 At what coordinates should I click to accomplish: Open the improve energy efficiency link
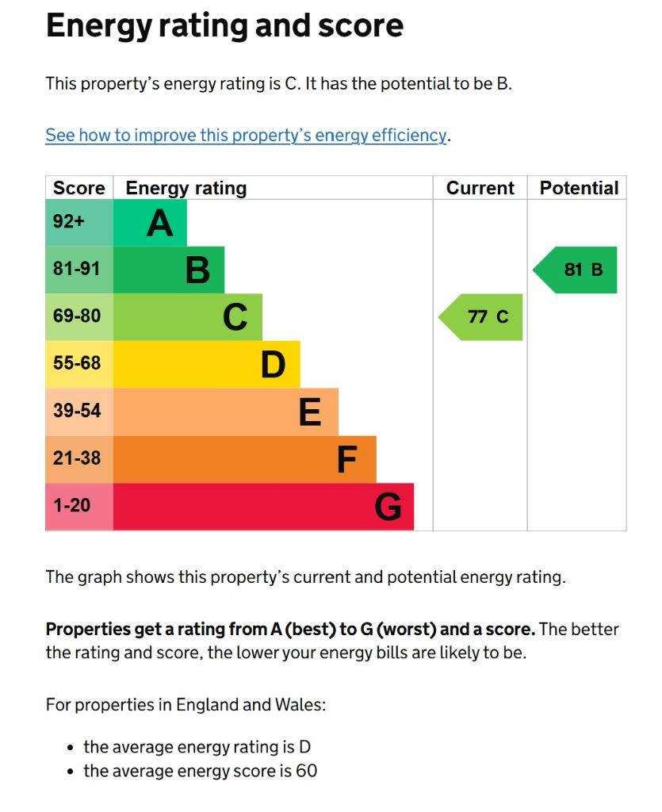pos(246,135)
